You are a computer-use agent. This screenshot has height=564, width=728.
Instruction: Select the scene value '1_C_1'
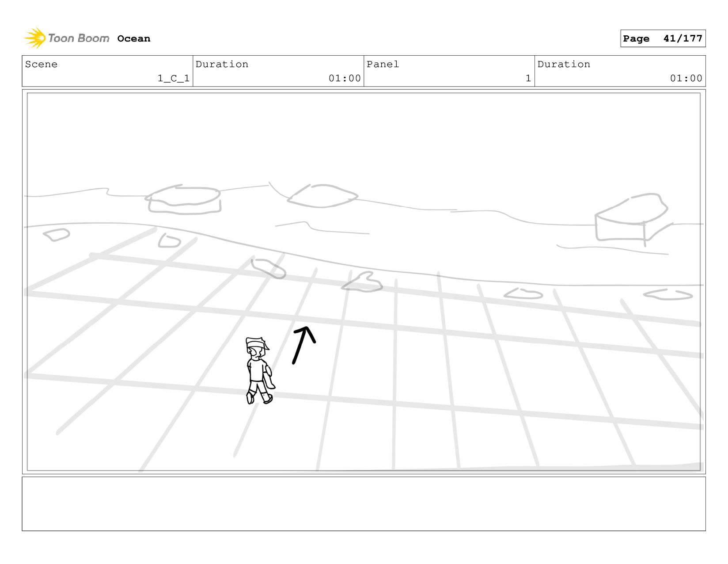click(174, 78)
